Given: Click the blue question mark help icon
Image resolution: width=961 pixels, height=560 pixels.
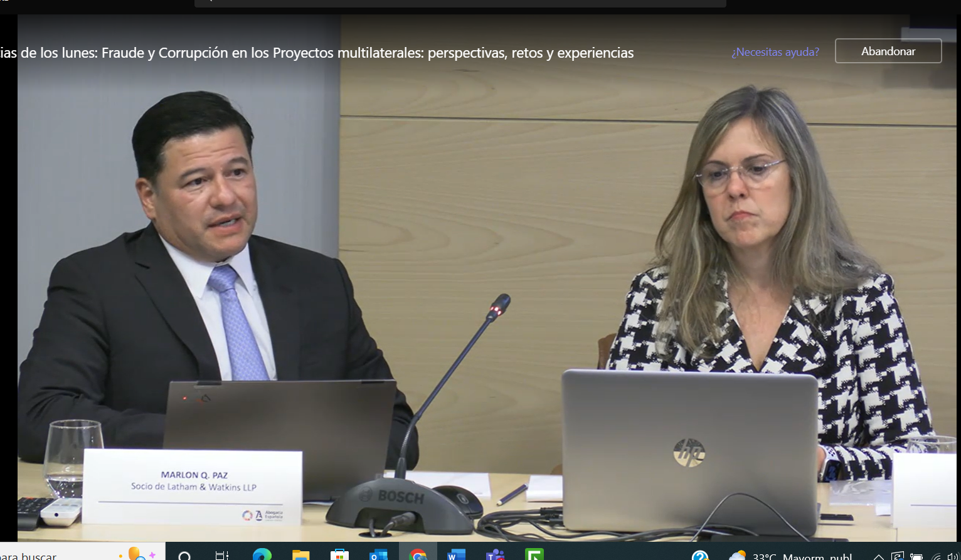Looking at the screenshot, I should click(700, 556).
